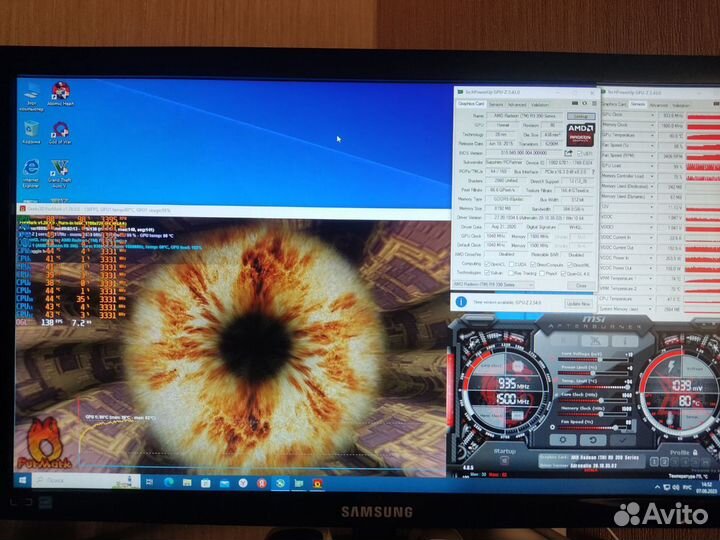Select Afterburner profile slot 2
720x540 pixels.
pyautogui.click(x=664, y=462)
